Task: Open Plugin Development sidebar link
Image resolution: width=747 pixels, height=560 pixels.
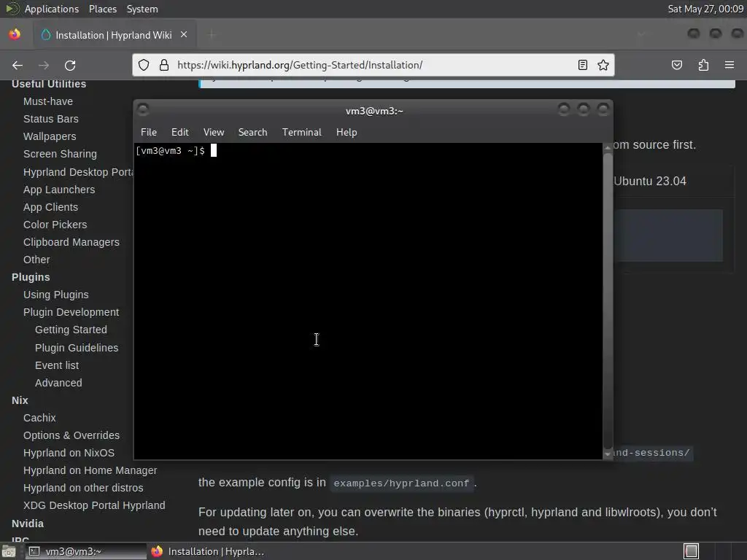Action: 71,312
